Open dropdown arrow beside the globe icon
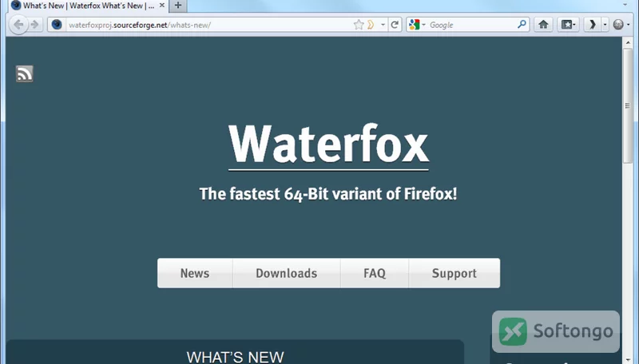Screen dimensions: 639x364 pyautogui.click(x=629, y=25)
